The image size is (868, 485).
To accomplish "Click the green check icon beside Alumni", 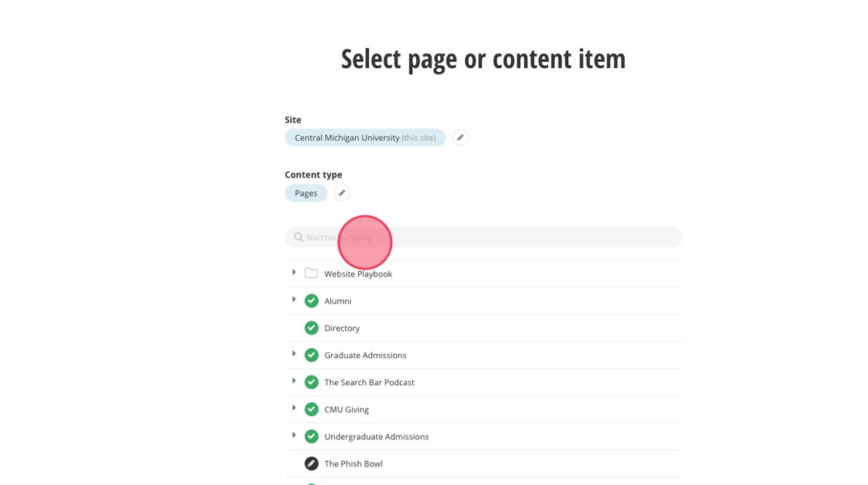I will (x=312, y=301).
